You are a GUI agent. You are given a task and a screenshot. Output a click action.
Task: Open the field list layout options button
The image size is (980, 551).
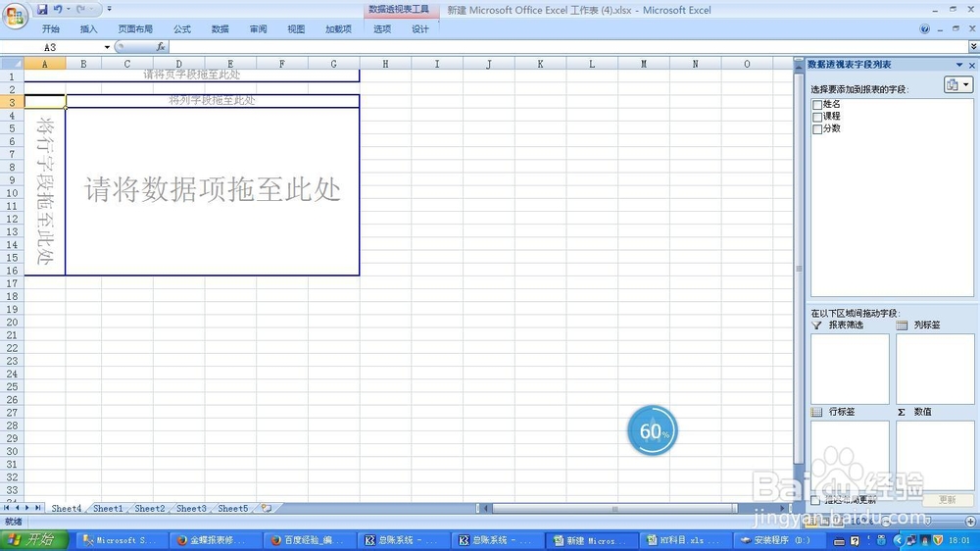957,85
